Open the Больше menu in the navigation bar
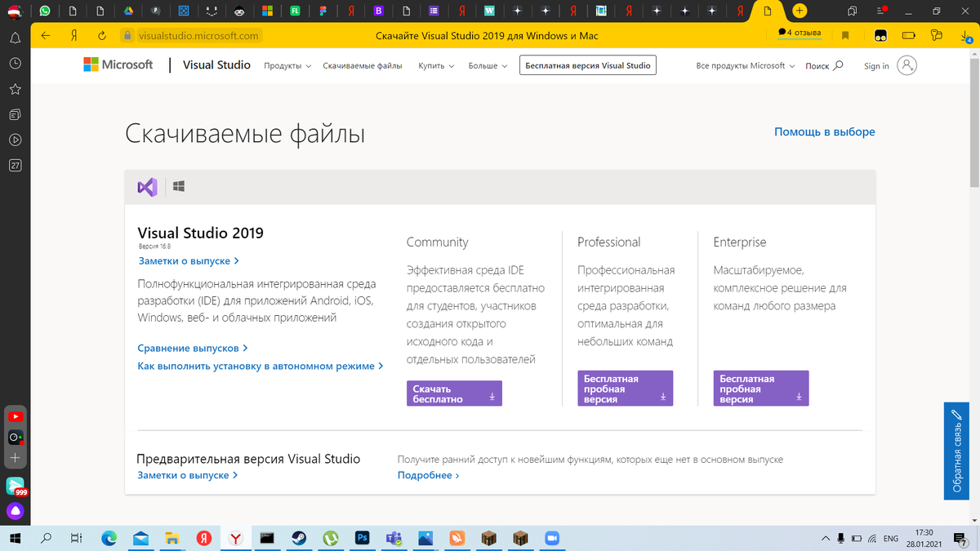980x551 pixels. [488, 65]
